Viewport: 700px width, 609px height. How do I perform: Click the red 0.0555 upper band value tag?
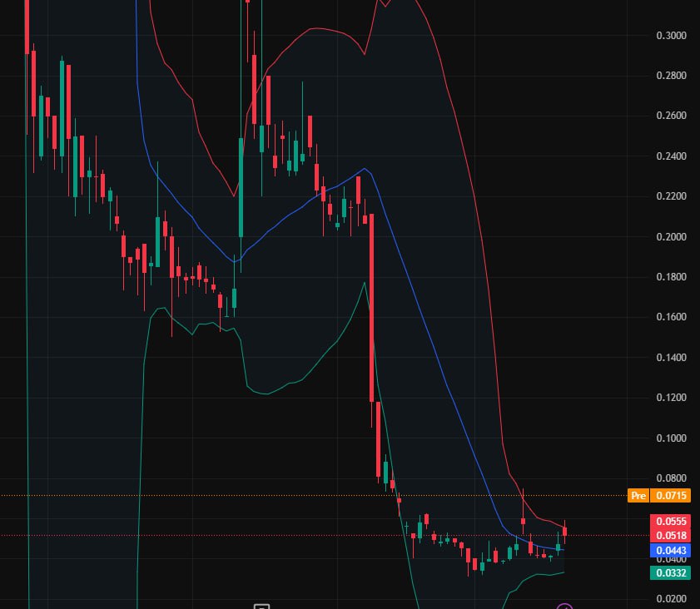pos(671,521)
